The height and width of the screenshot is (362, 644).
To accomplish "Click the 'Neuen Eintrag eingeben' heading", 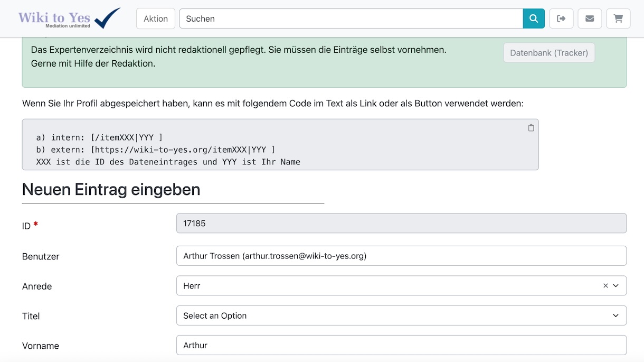I will (111, 189).
